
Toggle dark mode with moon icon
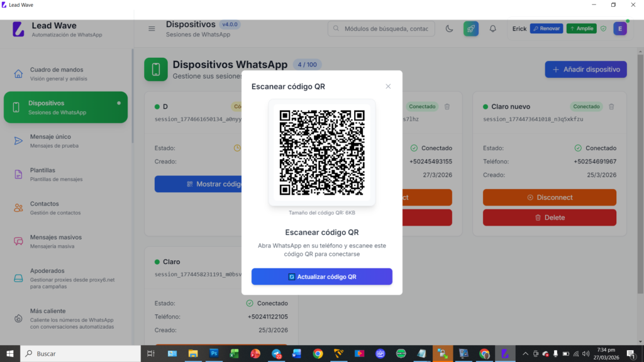[449, 29]
